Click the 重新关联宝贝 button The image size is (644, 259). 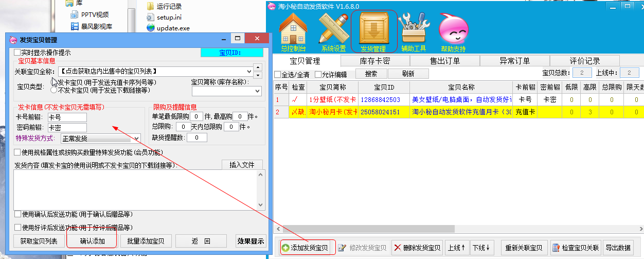[x=523, y=248]
